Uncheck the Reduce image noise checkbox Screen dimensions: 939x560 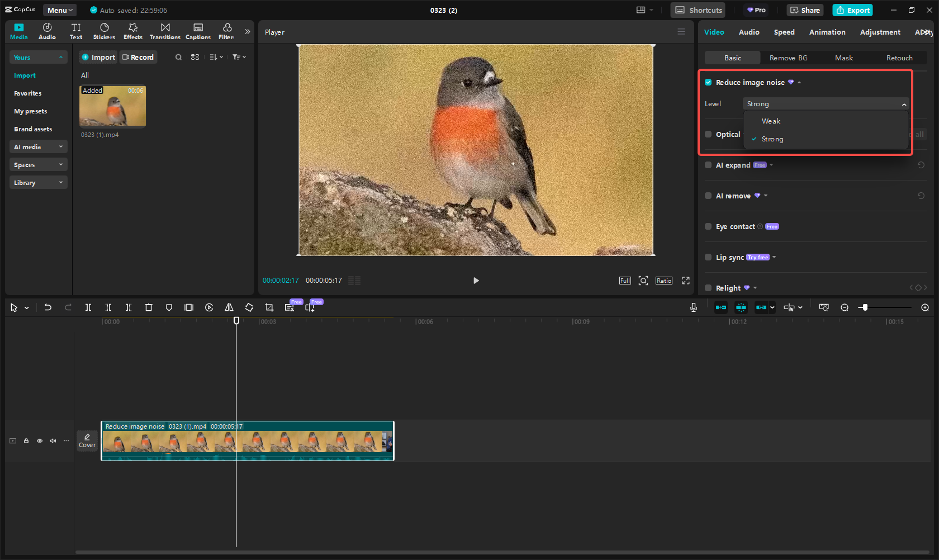[x=708, y=82]
